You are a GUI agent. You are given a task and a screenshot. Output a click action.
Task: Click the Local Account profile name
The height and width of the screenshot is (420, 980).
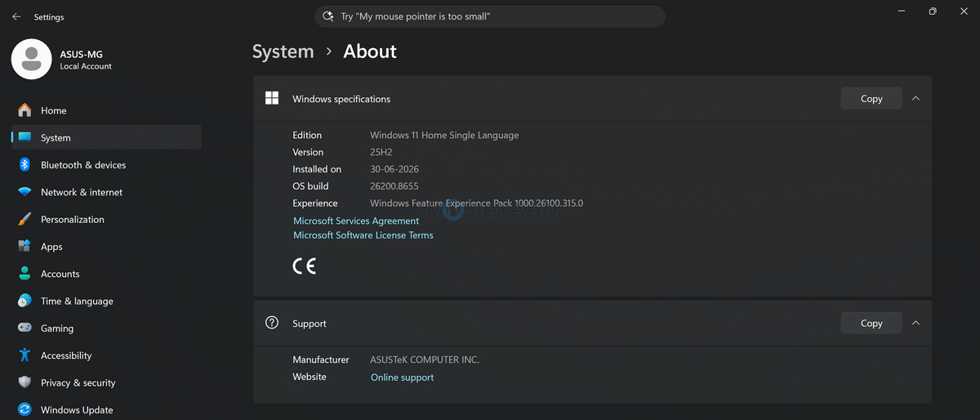click(x=86, y=66)
